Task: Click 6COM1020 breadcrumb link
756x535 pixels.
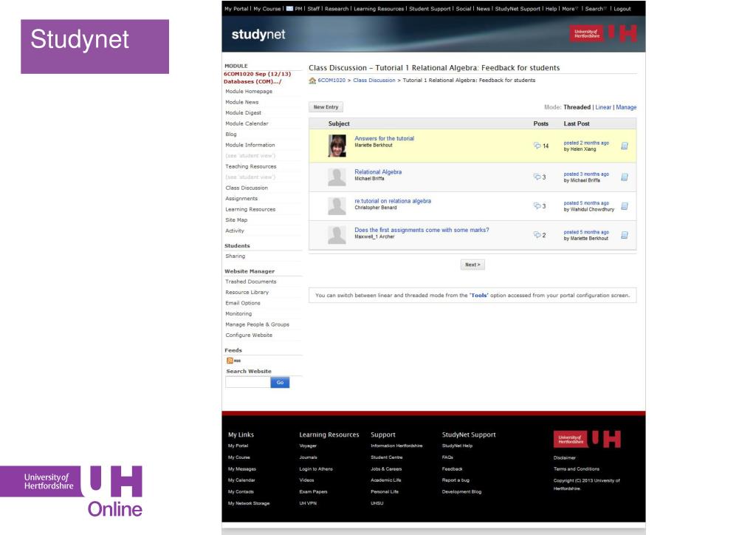Action: click(331, 81)
